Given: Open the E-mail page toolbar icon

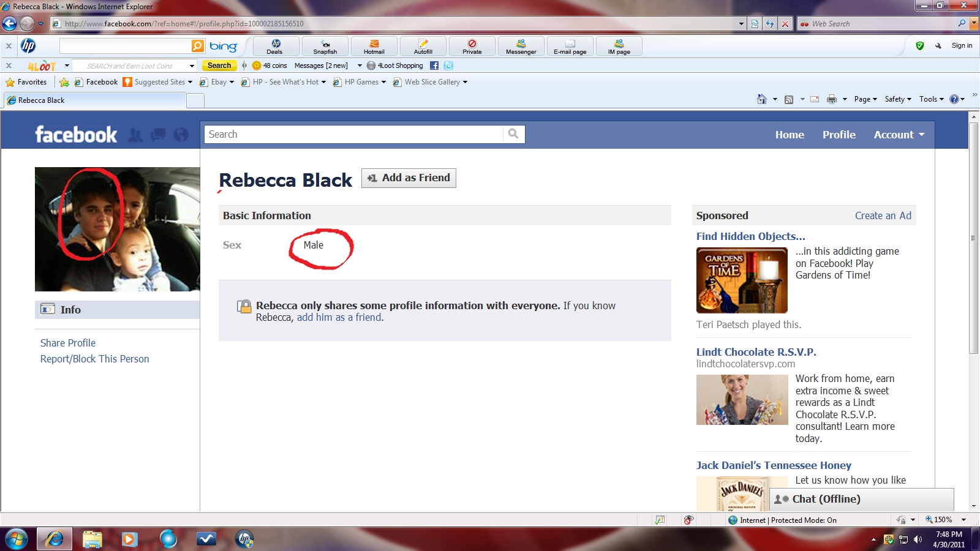Looking at the screenshot, I should pyautogui.click(x=570, y=46).
